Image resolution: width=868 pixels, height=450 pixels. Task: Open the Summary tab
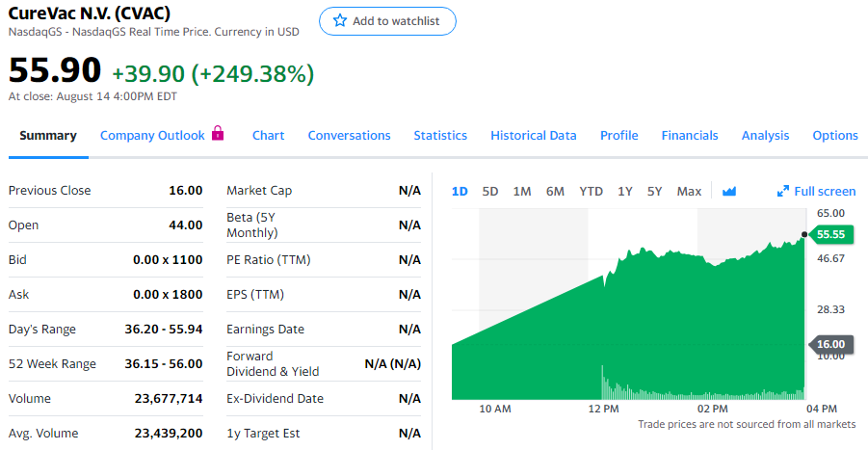coord(48,136)
